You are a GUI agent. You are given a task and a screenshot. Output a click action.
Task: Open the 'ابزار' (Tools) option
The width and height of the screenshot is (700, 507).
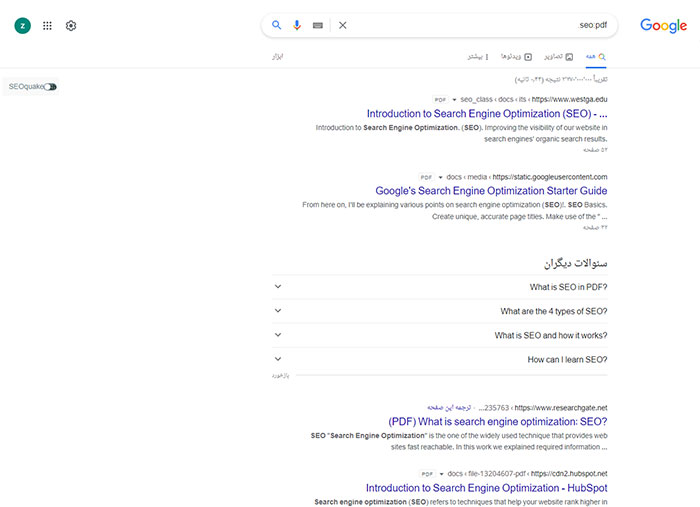(x=278, y=57)
